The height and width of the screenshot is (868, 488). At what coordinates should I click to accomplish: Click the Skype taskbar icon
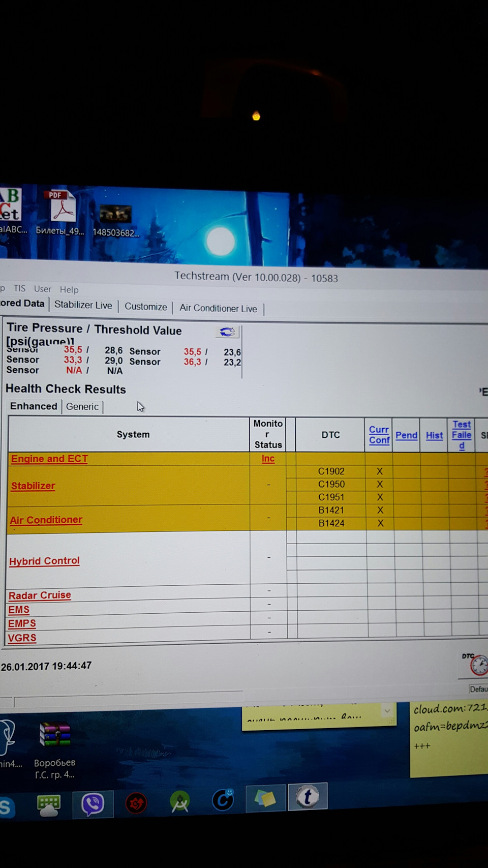[x=6, y=807]
